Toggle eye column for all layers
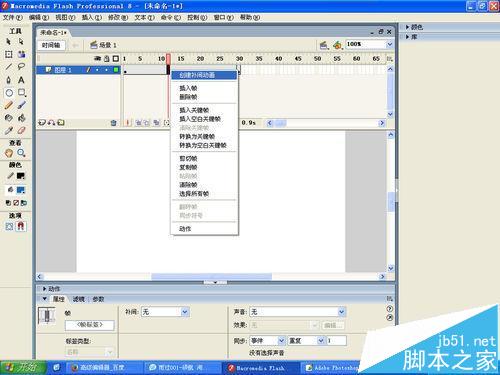 [x=98, y=58]
